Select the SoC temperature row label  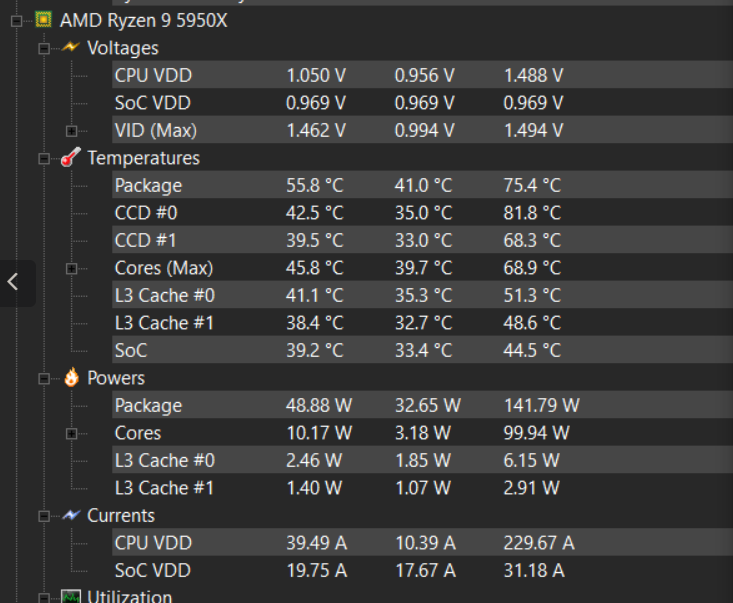pyautogui.click(x=131, y=351)
